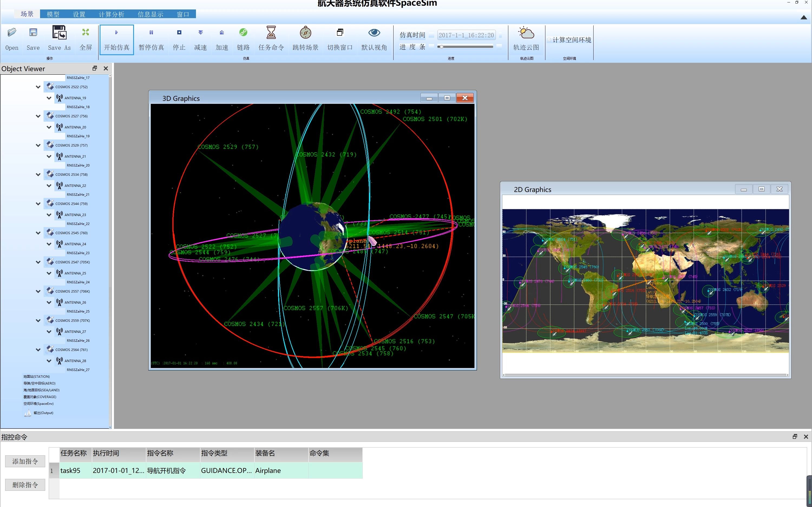Viewport: 812px width, 507px height.
Task: Click the Save As icon
Action: pyautogui.click(x=59, y=32)
